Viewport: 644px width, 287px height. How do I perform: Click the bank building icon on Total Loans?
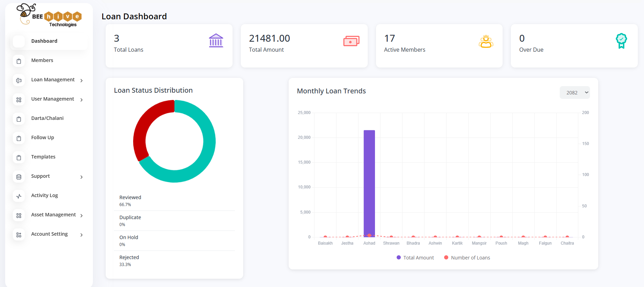click(216, 41)
